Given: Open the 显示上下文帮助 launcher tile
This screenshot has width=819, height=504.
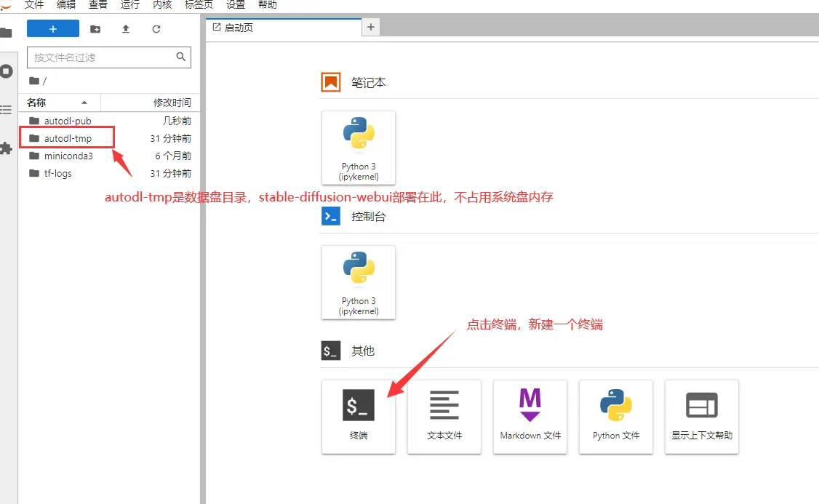Looking at the screenshot, I should [x=701, y=417].
